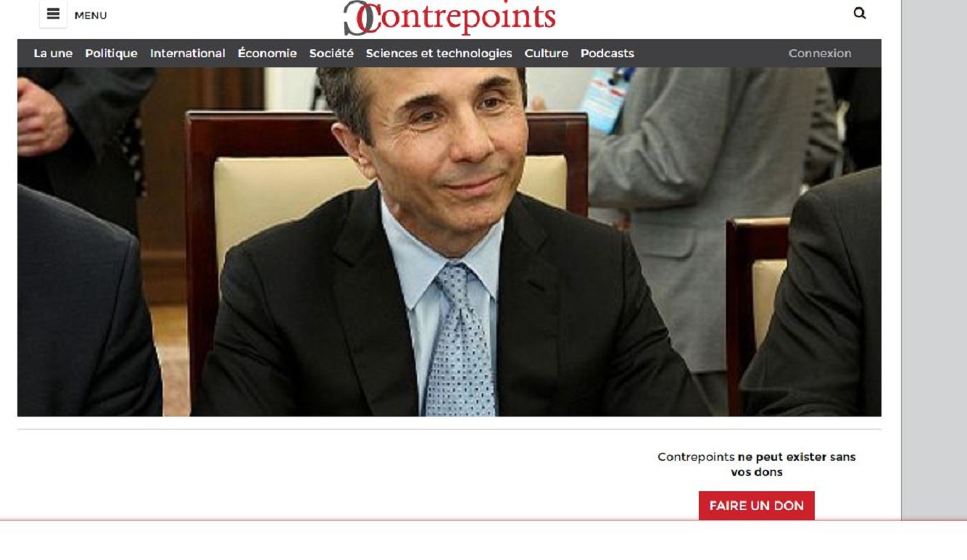Image resolution: width=967 pixels, height=560 pixels.
Task: Open the Économie category
Action: click(x=267, y=54)
